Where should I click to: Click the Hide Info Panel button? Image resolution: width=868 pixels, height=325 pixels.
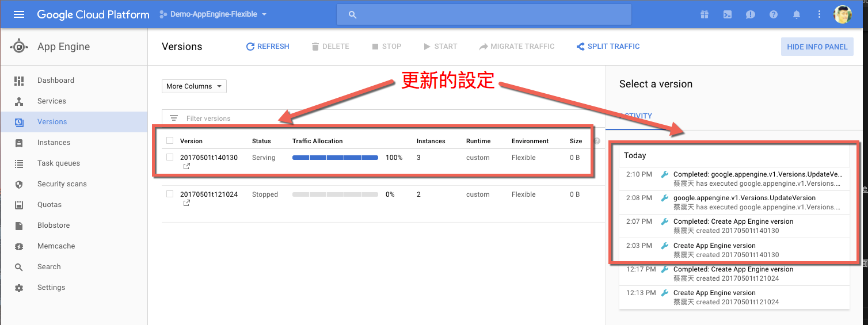(x=817, y=47)
